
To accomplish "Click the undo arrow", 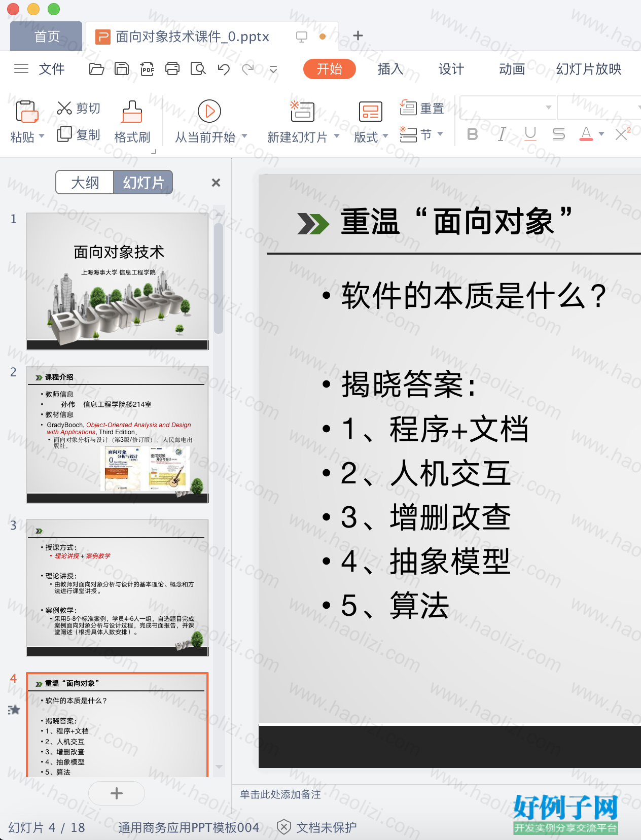I will coord(224,68).
